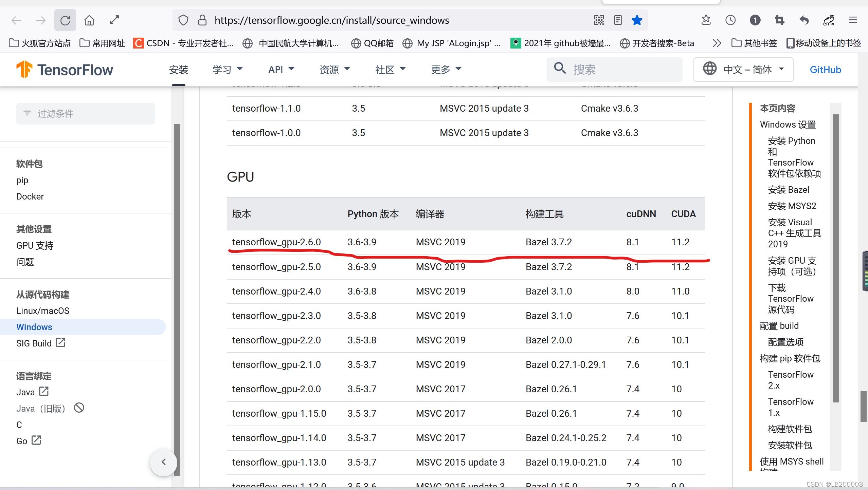Click the screenshot crop icon in toolbar
Viewport: 868px width, 490px height.
780,20
